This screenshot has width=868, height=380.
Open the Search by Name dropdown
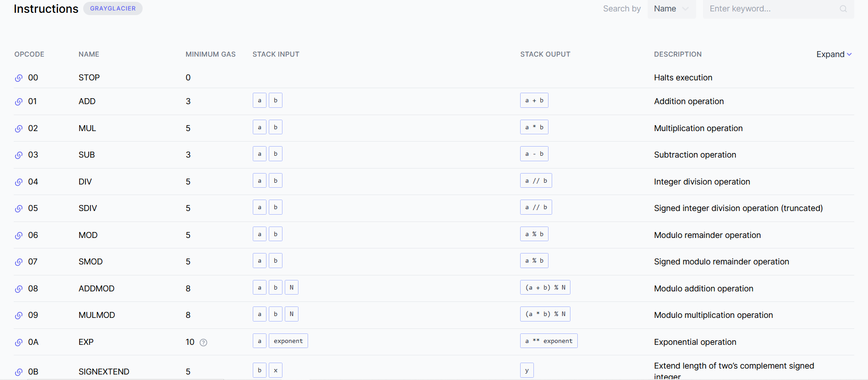[x=671, y=9]
